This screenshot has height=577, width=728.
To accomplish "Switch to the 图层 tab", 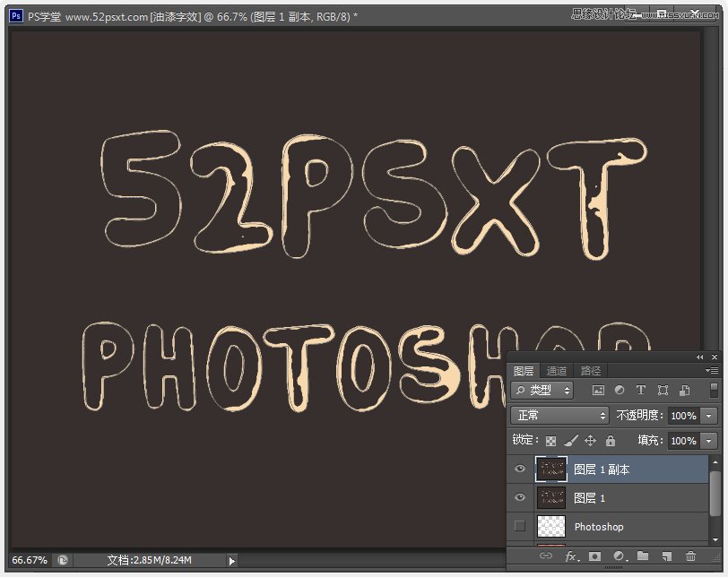I will click(524, 371).
